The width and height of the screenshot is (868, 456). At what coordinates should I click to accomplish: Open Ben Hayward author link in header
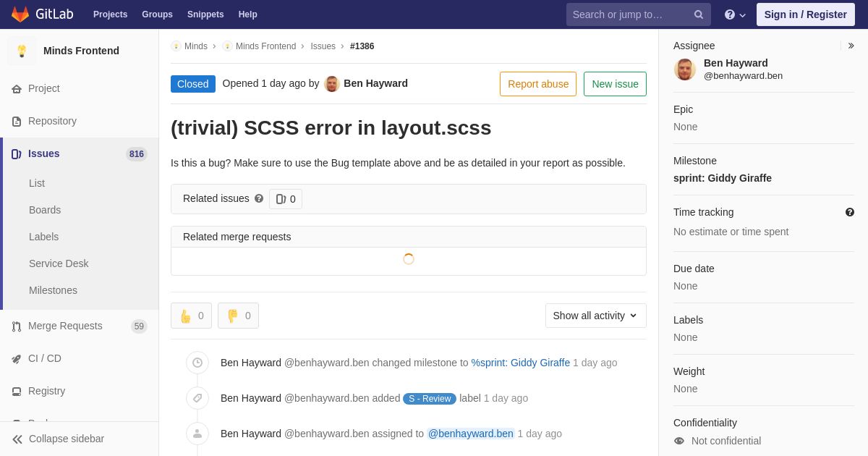pyautogui.click(x=375, y=83)
